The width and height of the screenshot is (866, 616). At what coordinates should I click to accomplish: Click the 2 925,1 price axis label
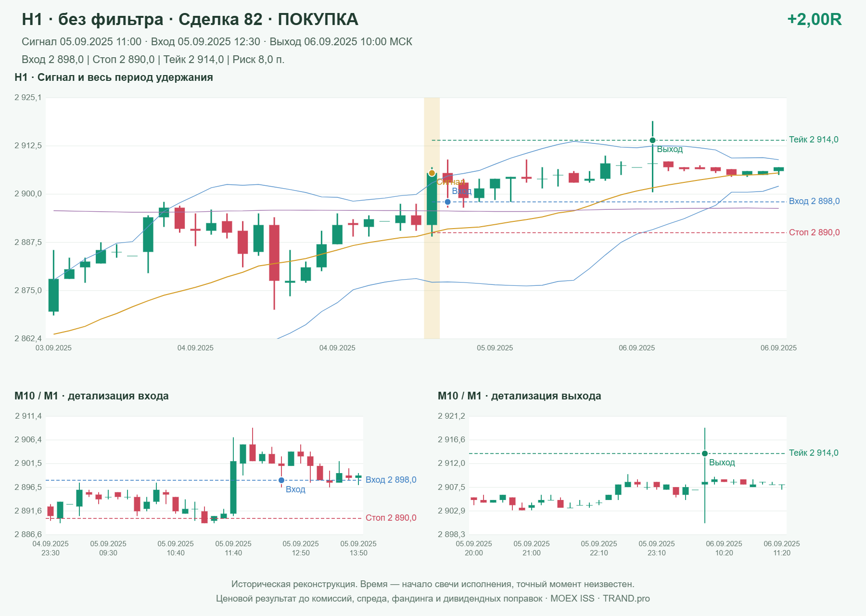28,98
